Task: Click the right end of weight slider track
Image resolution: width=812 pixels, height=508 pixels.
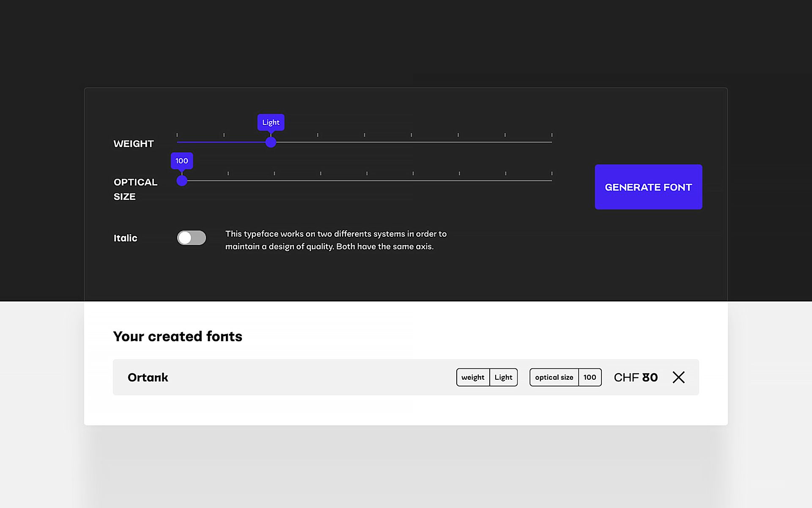Action: tap(551, 142)
